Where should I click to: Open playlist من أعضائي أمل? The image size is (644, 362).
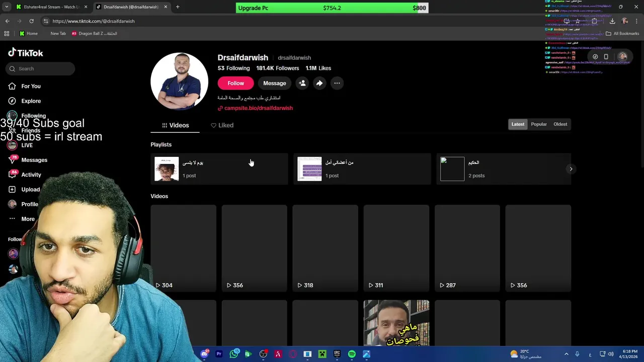click(362, 169)
